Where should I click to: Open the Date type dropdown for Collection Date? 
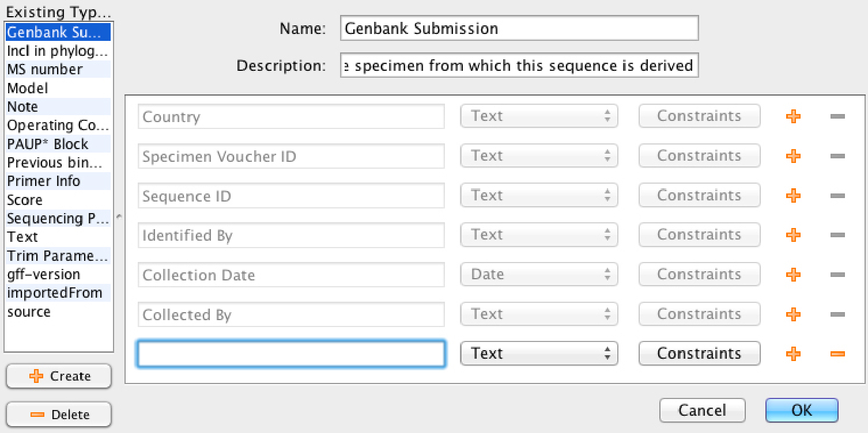(x=539, y=275)
